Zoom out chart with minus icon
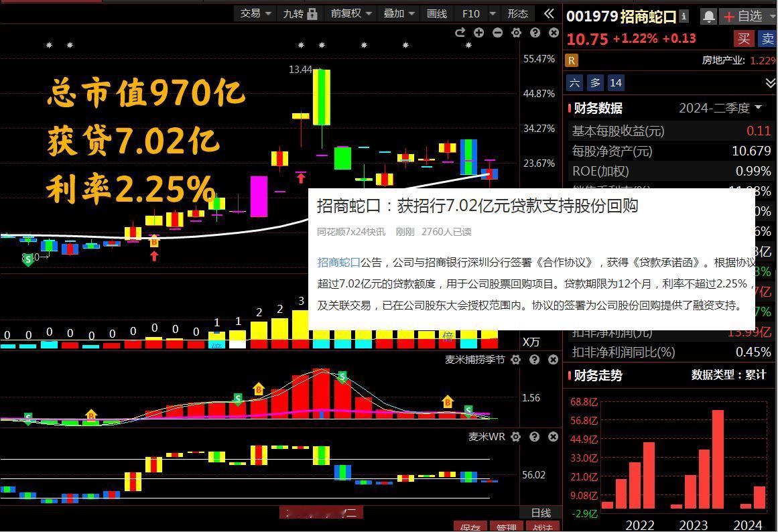778x532 pixels. coord(498,33)
